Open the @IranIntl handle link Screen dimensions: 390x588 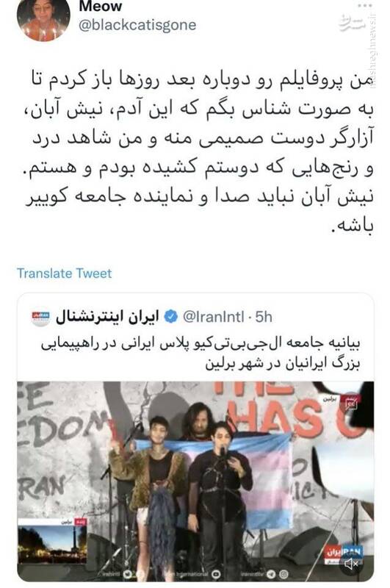coord(213,317)
